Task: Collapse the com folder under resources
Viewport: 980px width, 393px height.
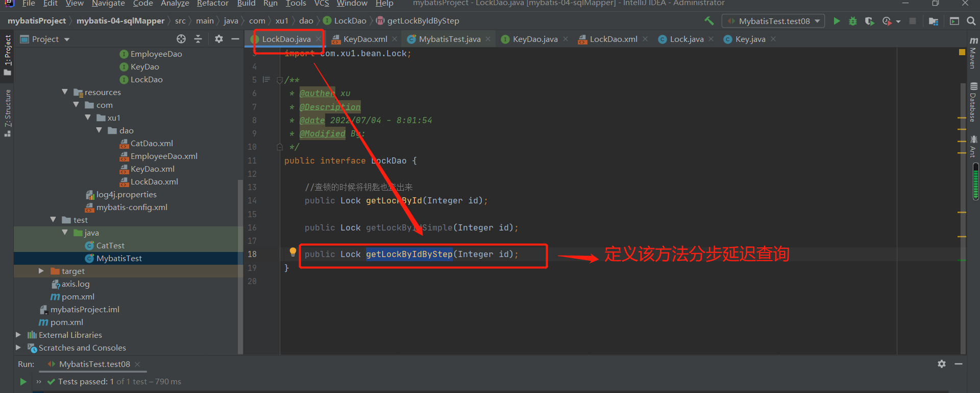Action: pyautogui.click(x=76, y=105)
